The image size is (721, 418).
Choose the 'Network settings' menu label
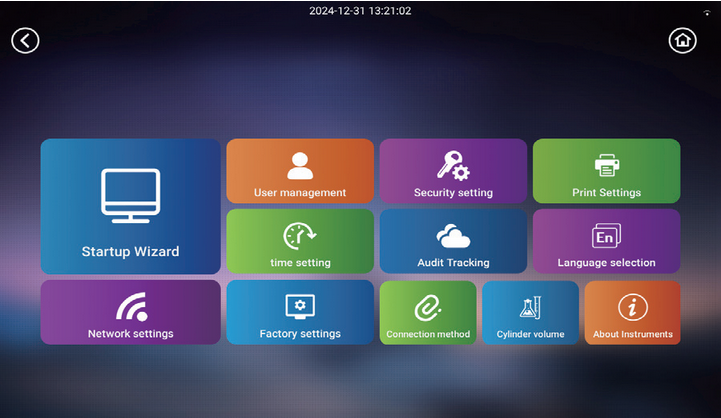coord(130,334)
